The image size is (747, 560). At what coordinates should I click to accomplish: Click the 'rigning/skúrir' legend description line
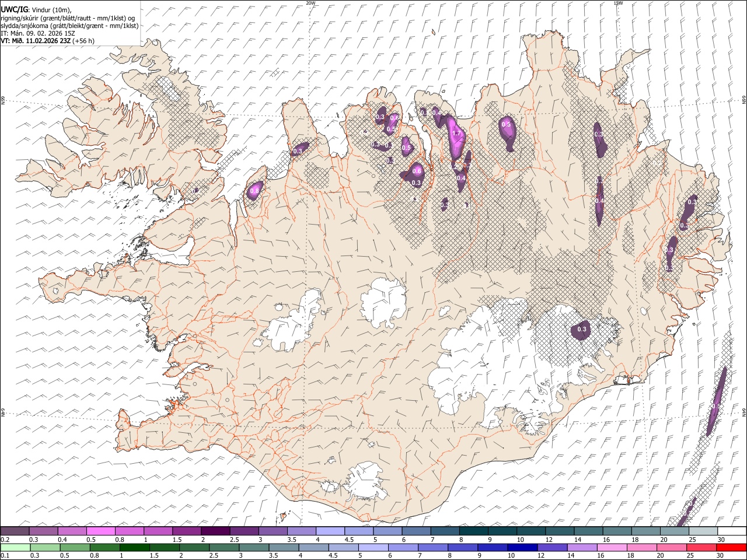69,18
